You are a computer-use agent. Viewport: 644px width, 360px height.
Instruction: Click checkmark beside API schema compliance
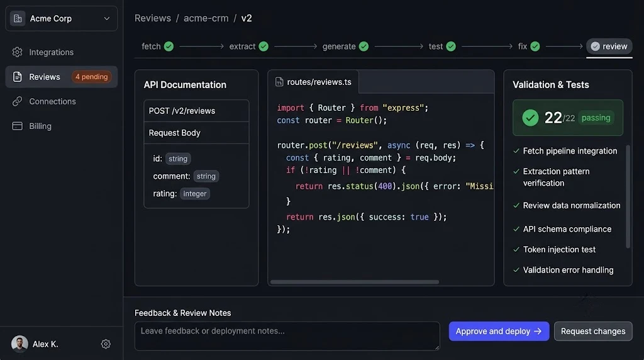pos(516,229)
